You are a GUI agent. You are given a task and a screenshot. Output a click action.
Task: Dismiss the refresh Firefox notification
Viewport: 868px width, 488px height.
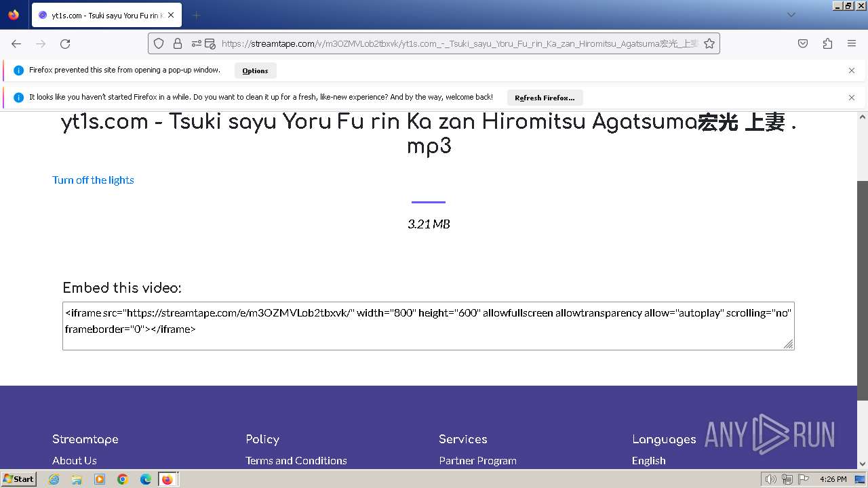tap(852, 98)
